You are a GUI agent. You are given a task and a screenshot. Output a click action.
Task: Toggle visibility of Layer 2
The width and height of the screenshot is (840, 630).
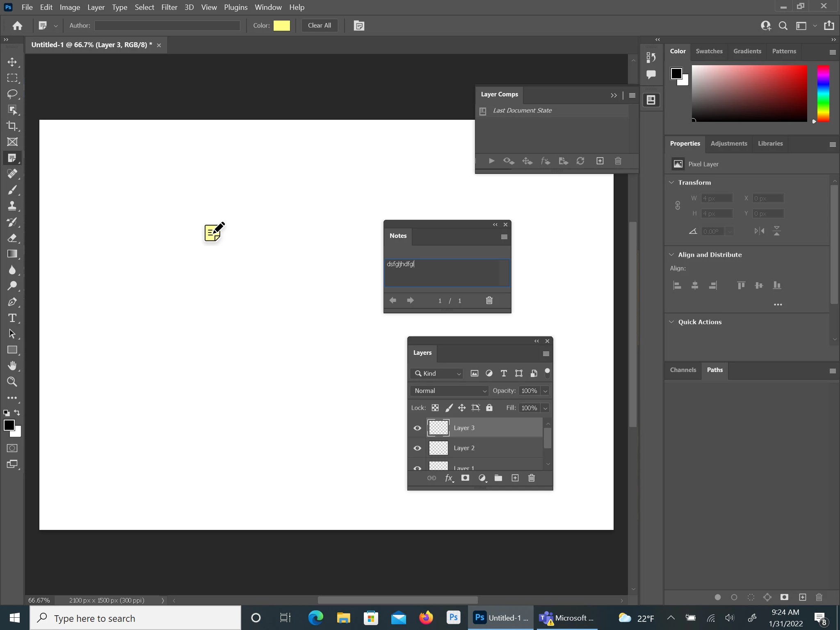[x=417, y=448]
